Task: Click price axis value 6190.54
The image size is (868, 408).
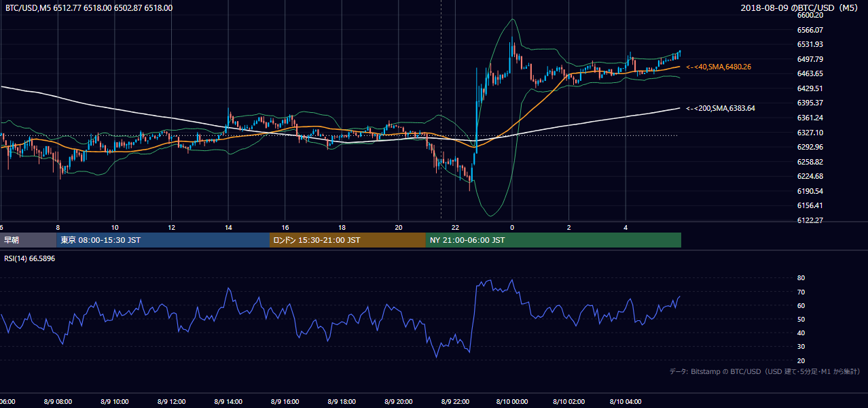Action: tap(810, 191)
